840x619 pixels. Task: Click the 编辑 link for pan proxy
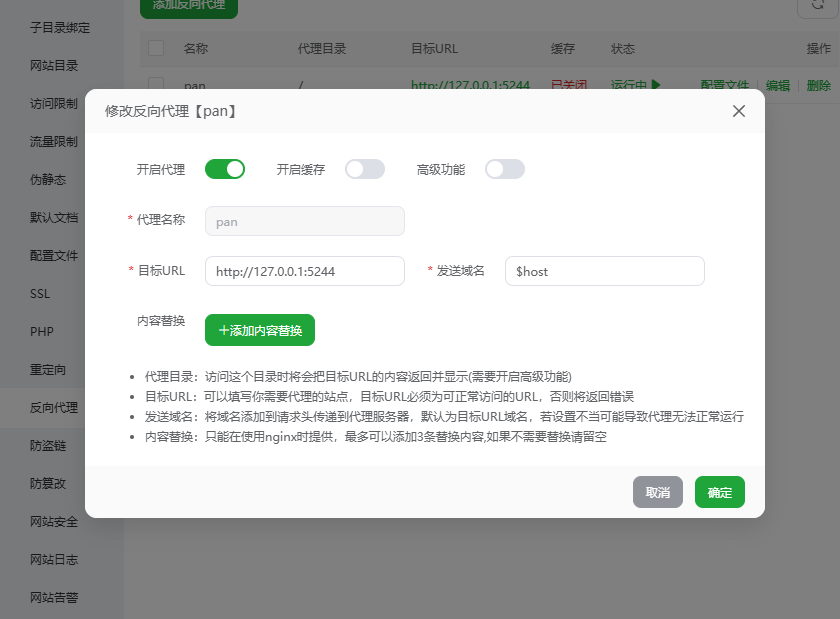click(x=779, y=85)
